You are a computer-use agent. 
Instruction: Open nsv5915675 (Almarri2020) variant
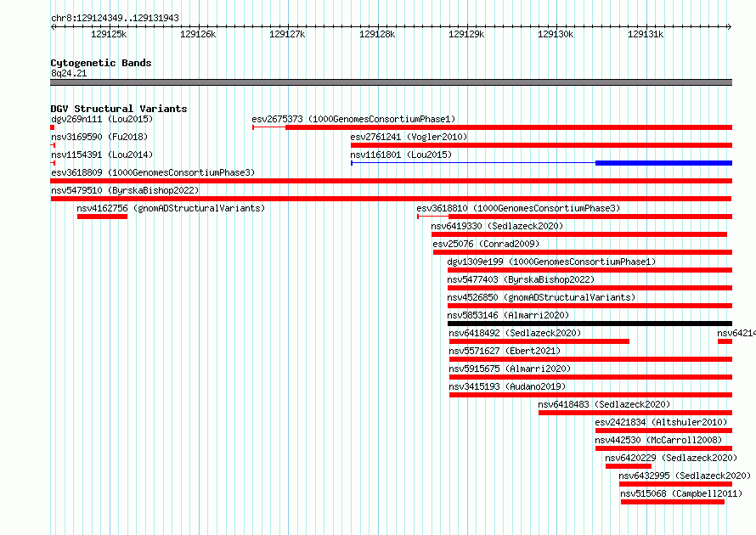[511, 369]
